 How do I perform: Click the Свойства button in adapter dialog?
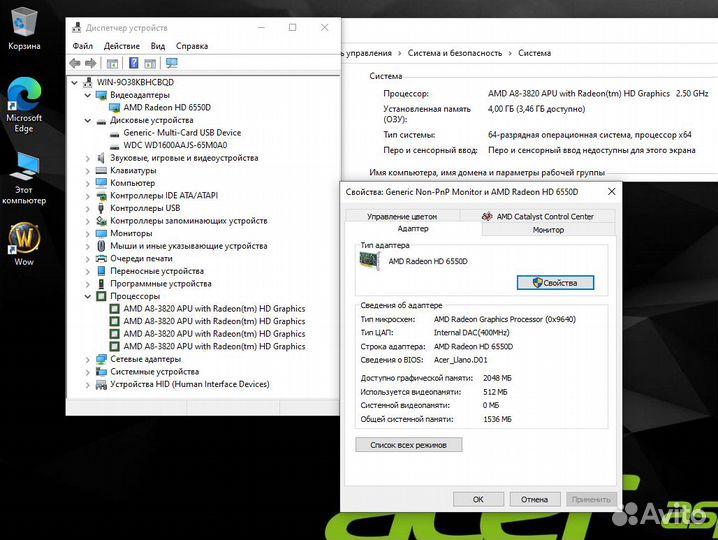pyautogui.click(x=555, y=283)
